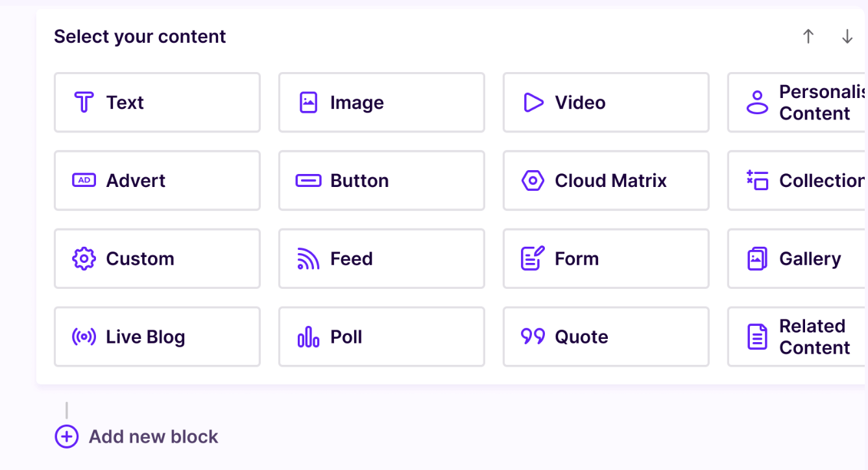Viewport: 868px width, 470px height.
Task: Select the Form edit icon
Action: [533, 258]
